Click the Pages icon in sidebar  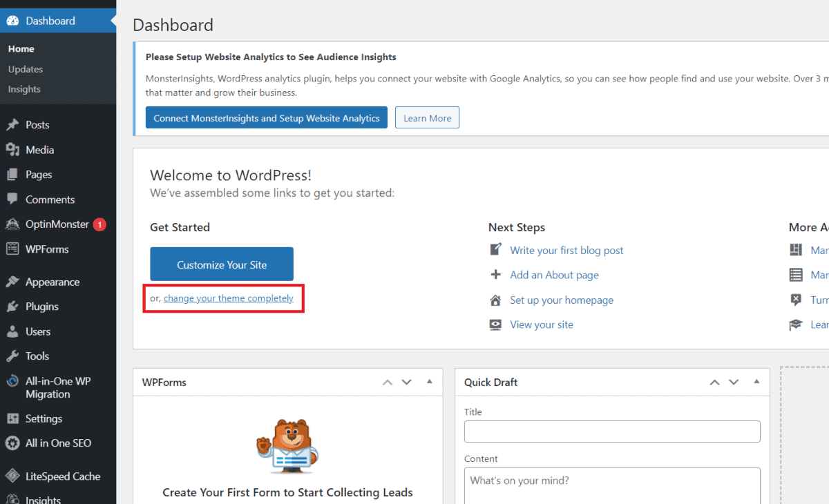pos(12,175)
